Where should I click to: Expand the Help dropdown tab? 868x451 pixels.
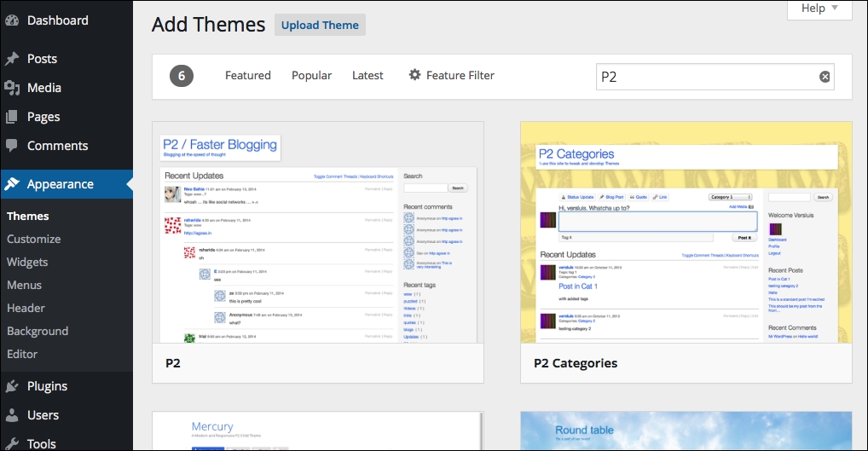(x=819, y=9)
